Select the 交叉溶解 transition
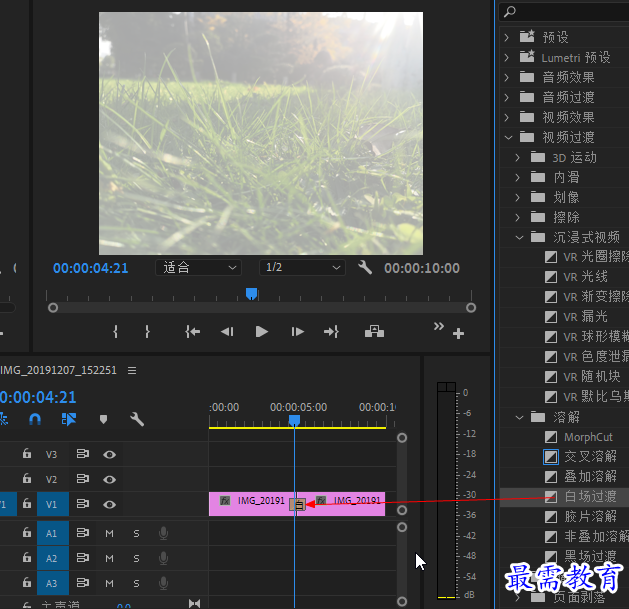Image resolution: width=629 pixels, height=609 pixels. point(590,457)
